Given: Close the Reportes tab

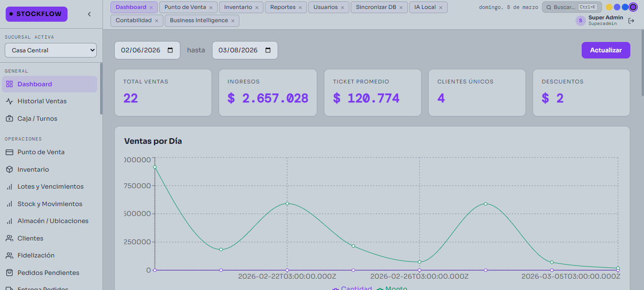Looking at the screenshot, I should 301,8.
